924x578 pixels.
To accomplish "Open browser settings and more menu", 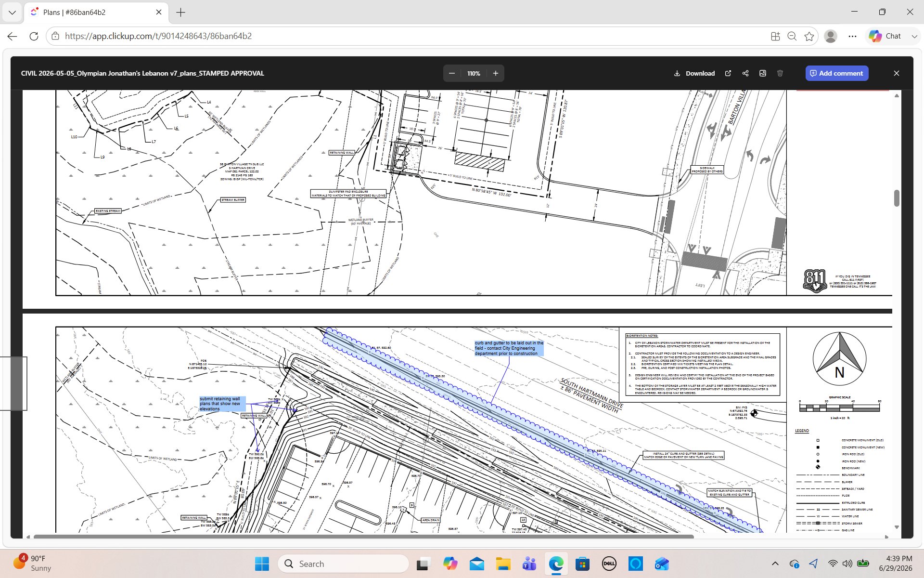I will pos(852,36).
